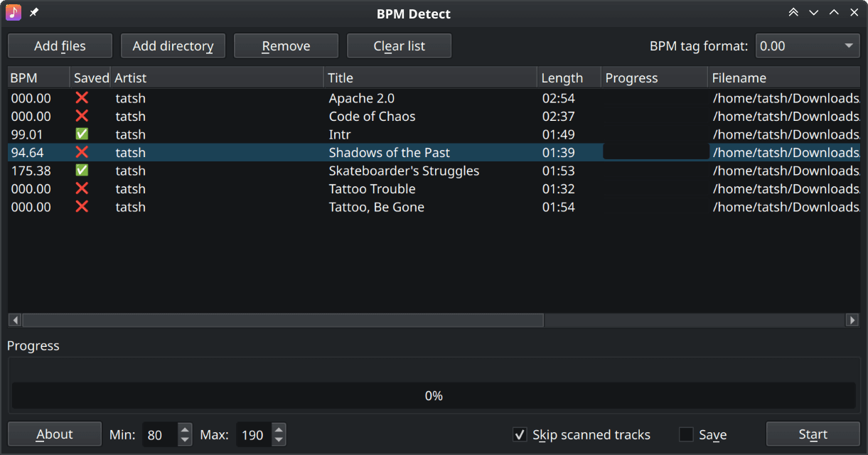Click the 02:54 length cell
The image size is (868, 455).
coord(559,98)
